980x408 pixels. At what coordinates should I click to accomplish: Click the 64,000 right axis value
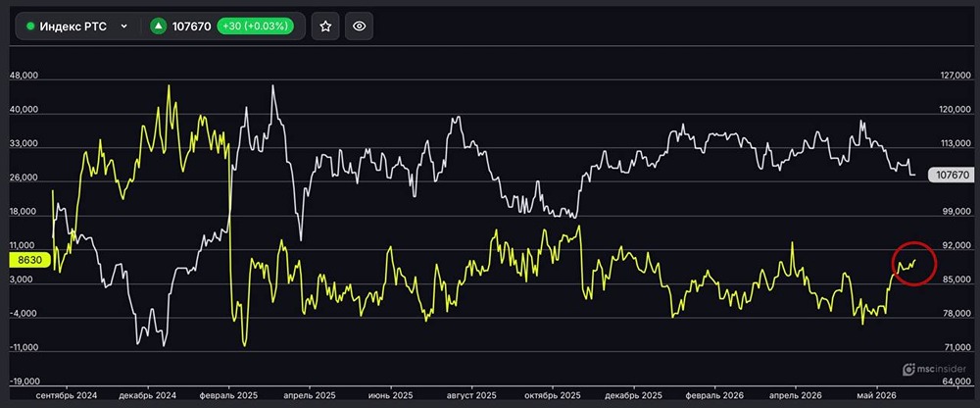point(957,382)
